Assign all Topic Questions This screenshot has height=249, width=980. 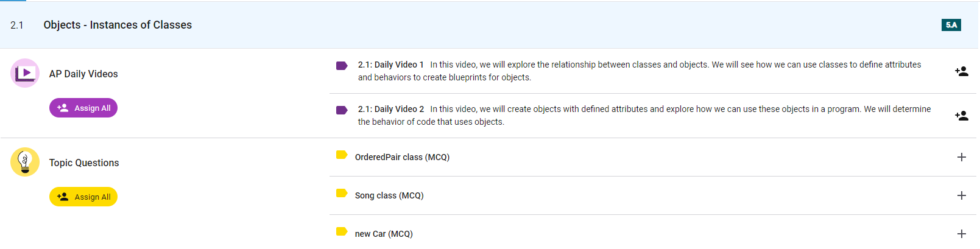coord(83,197)
